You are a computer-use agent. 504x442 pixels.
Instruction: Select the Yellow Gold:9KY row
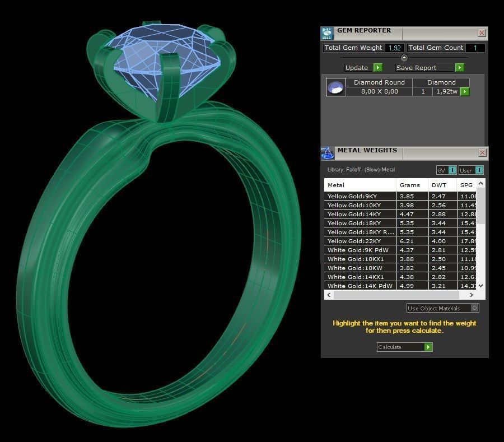pos(400,197)
